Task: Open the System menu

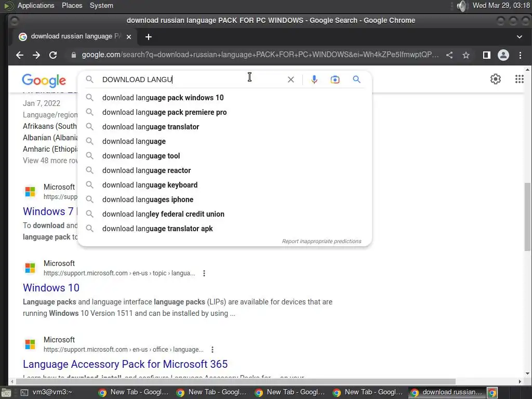Action: click(101, 5)
